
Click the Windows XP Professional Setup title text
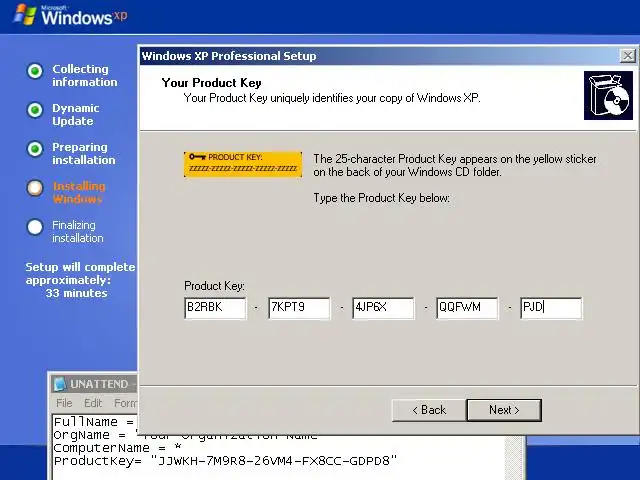[229, 56]
